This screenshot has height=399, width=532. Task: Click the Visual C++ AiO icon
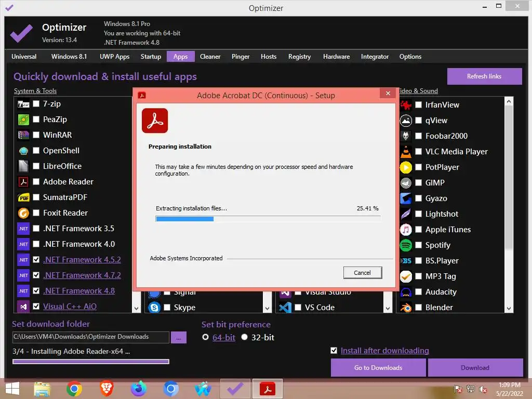click(x=23, y=307)
